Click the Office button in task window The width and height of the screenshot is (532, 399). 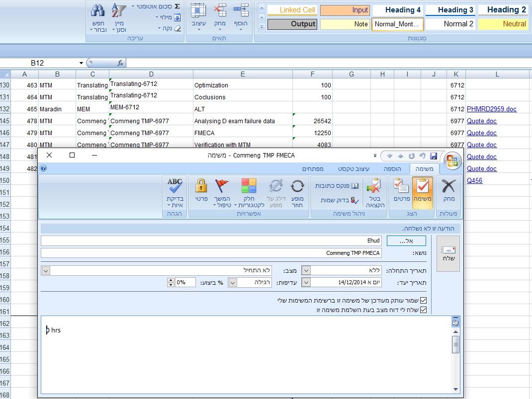pos(452,160)
